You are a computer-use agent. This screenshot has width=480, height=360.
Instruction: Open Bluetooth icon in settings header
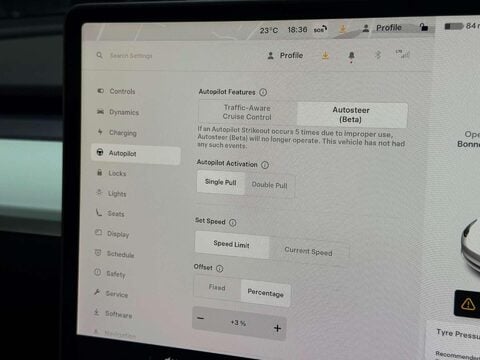pos(378,54)
